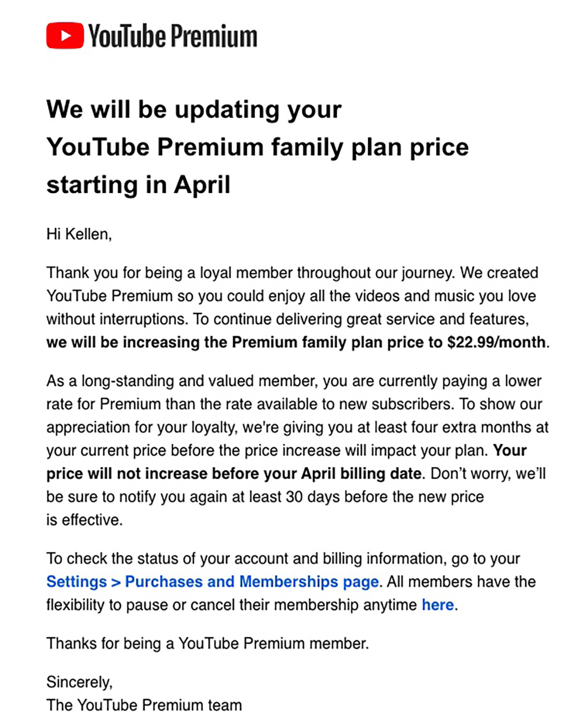Click the "starting in April" heading line
Screen dimensions: 588x727
tap(138, 185)
